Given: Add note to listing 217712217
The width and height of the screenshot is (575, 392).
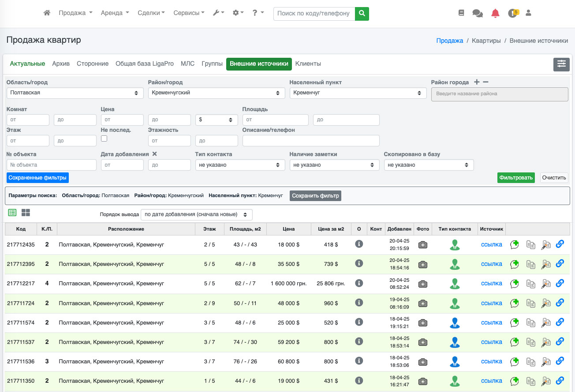Looking at the screenshot, I should coord(514,284).
